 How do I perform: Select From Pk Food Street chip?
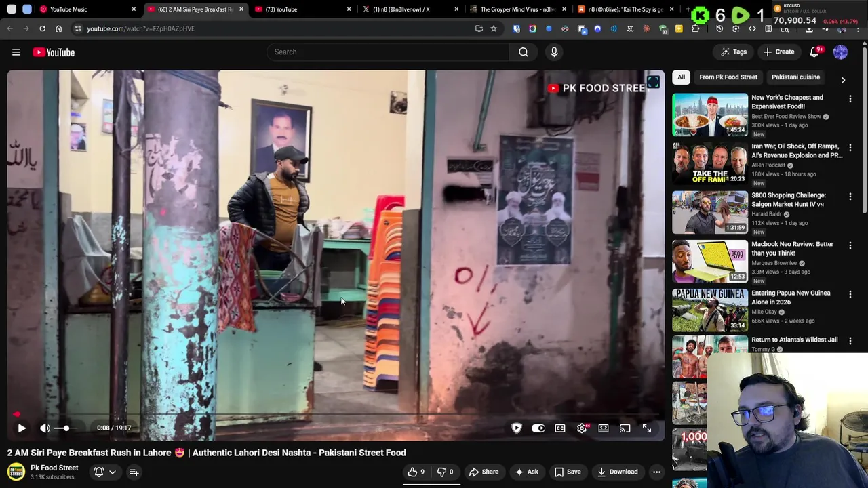[x=728, y=77]
